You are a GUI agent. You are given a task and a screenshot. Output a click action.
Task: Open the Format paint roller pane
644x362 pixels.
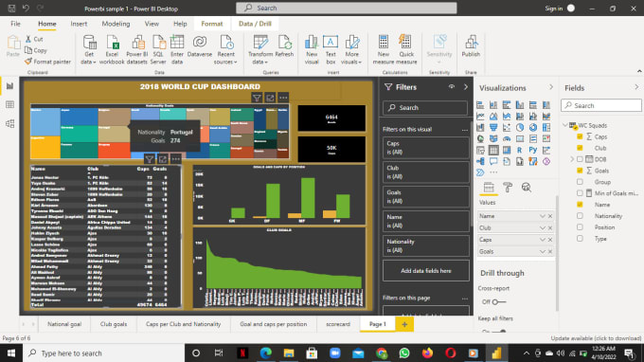coord(508,188)
